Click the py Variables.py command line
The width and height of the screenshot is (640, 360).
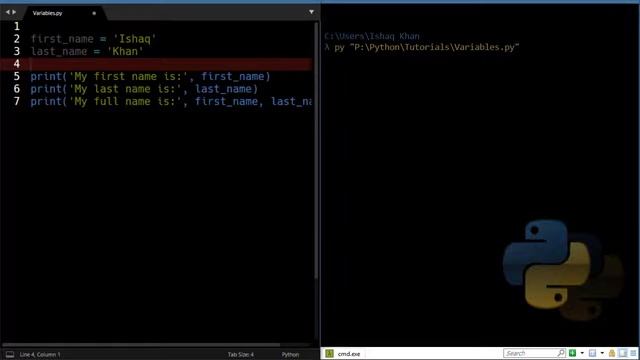tap(427, 47)
